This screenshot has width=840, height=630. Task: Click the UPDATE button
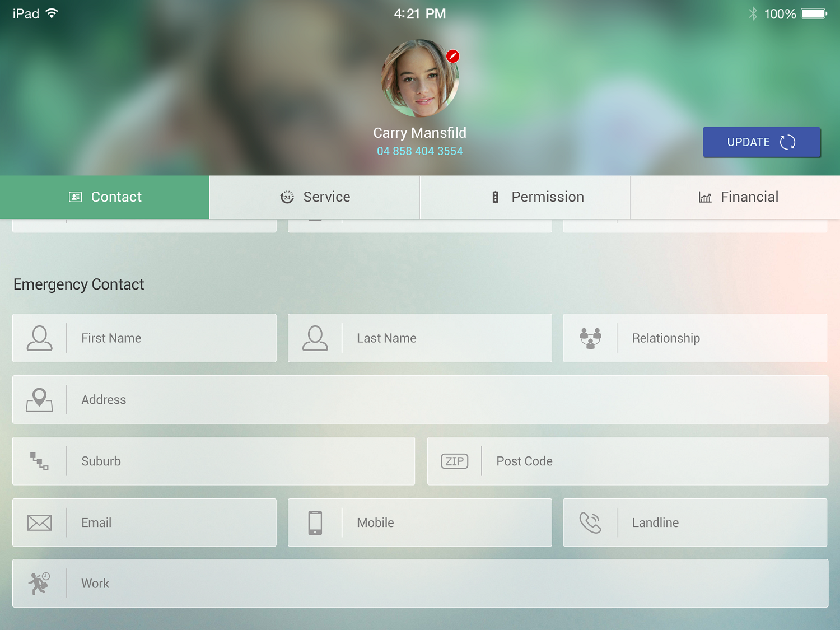tap(762, 142)
